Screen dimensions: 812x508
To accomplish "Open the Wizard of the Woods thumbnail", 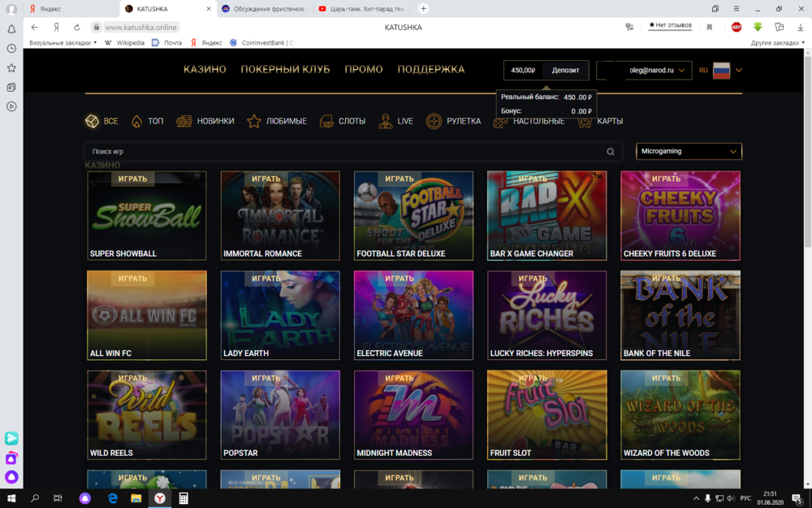I will pyautogui.click(x=680, y=415).
